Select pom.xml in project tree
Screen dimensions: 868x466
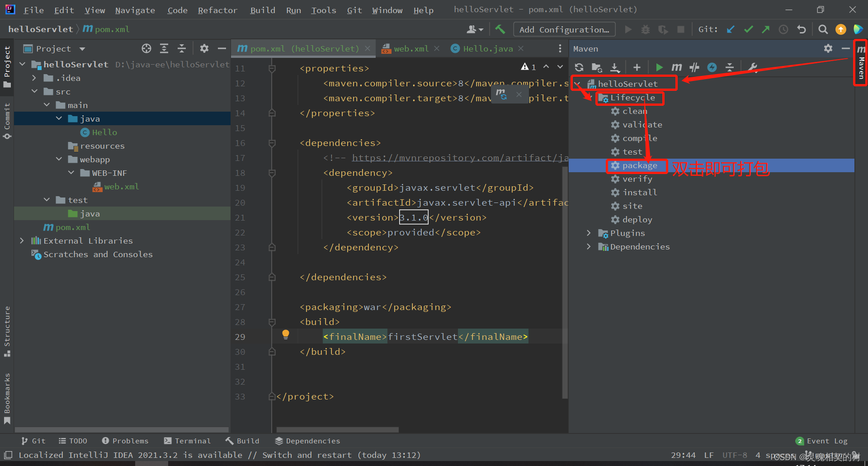point(67,227)
